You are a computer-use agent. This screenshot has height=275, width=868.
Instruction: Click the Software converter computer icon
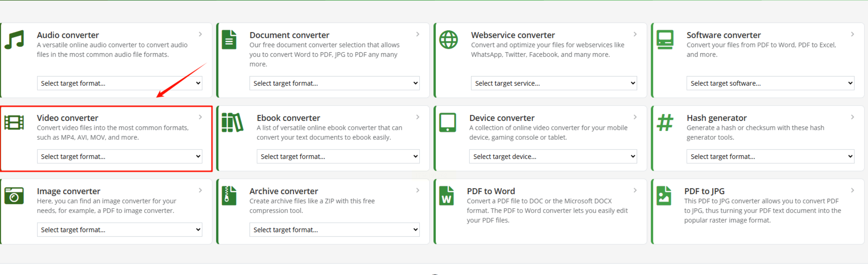[665, 39]
